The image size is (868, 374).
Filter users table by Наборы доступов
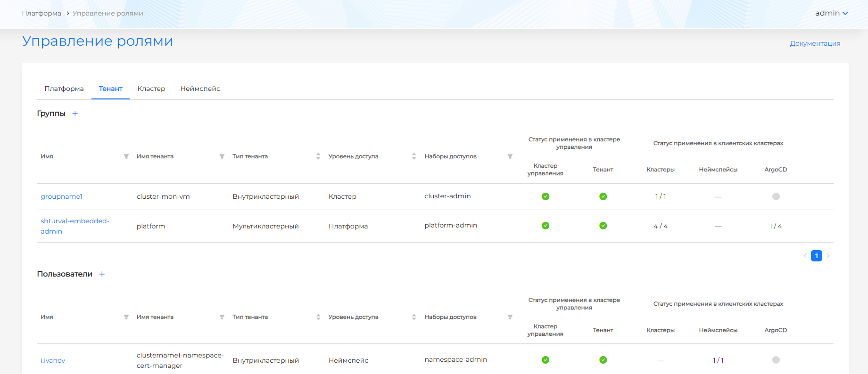510,317
